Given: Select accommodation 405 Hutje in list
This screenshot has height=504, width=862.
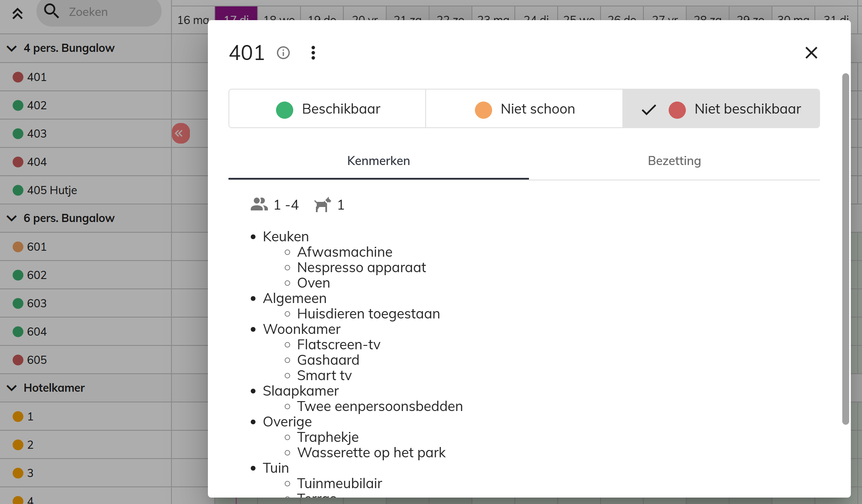Looking at the screenshot, I should pos(86,190).
